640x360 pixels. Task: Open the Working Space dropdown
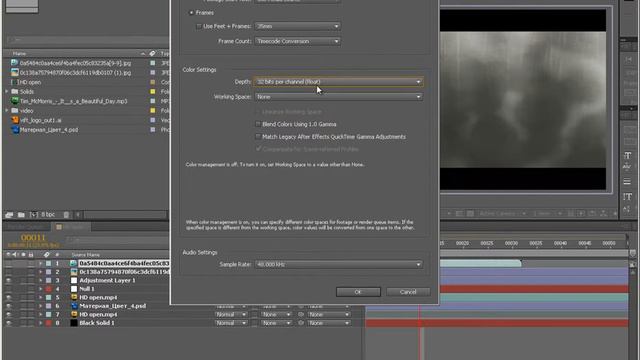click(x=338, y=97)
